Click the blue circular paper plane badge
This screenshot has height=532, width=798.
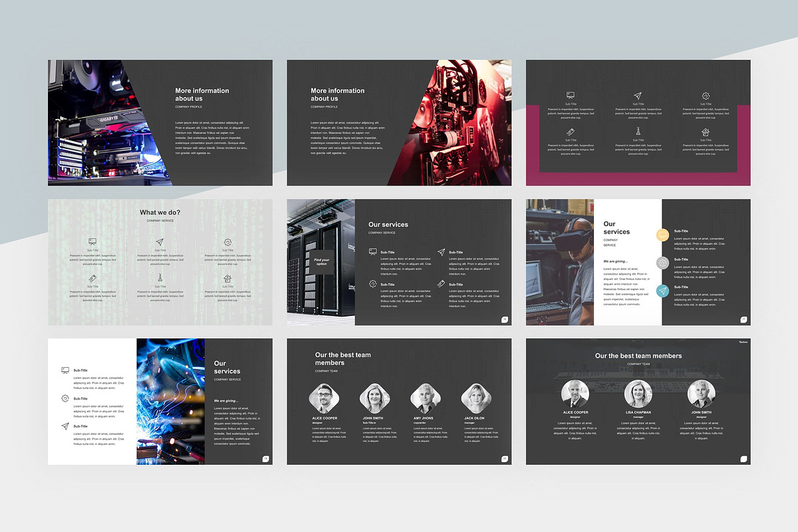(x=662, y=290)
